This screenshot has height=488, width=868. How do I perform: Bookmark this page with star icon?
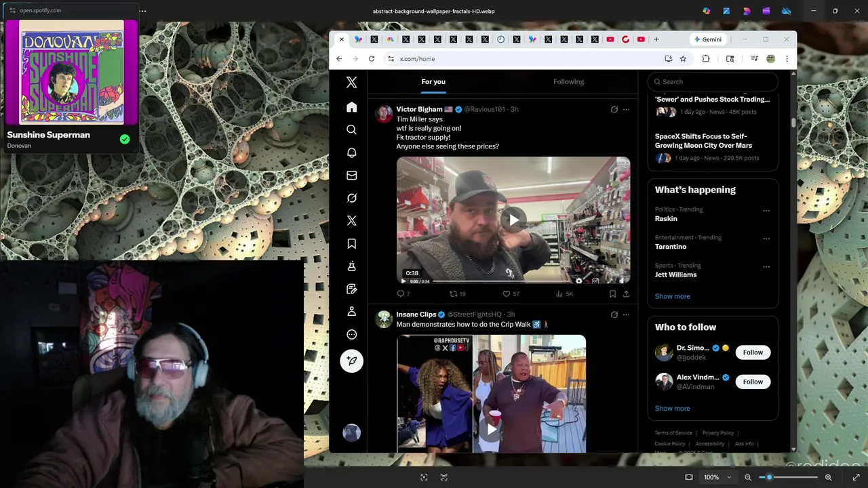tap(683, 59)
